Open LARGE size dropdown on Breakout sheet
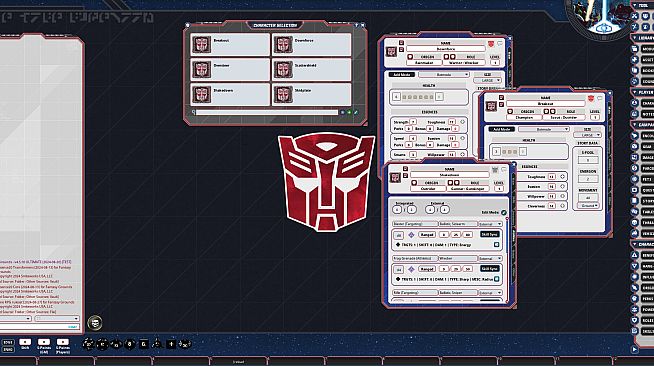 tap(587, 135)
